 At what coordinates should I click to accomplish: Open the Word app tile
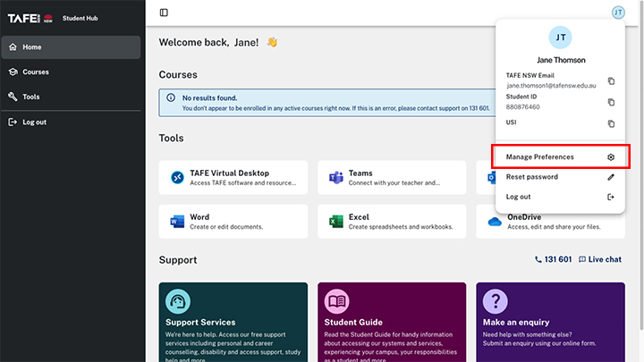tap(233, 222)
